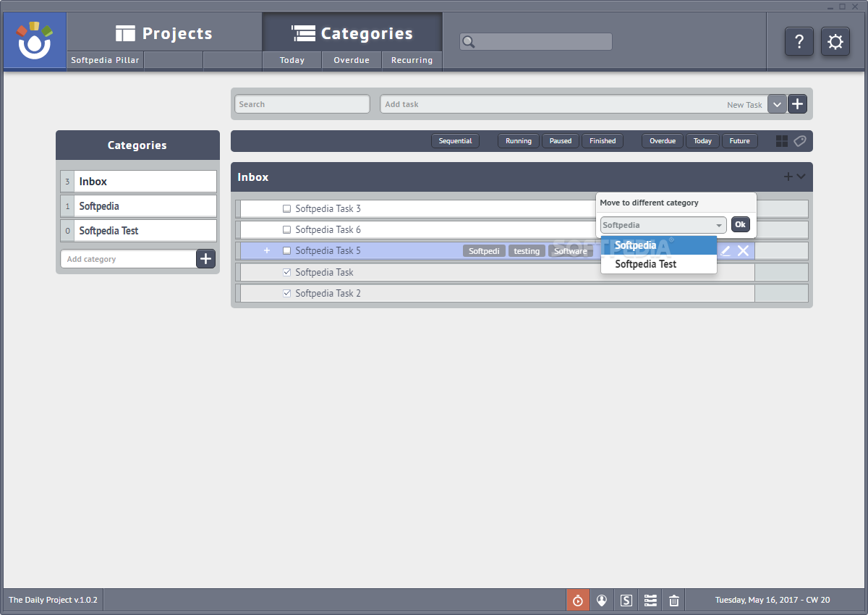Confirm move with the Ok button

point(741,224)
